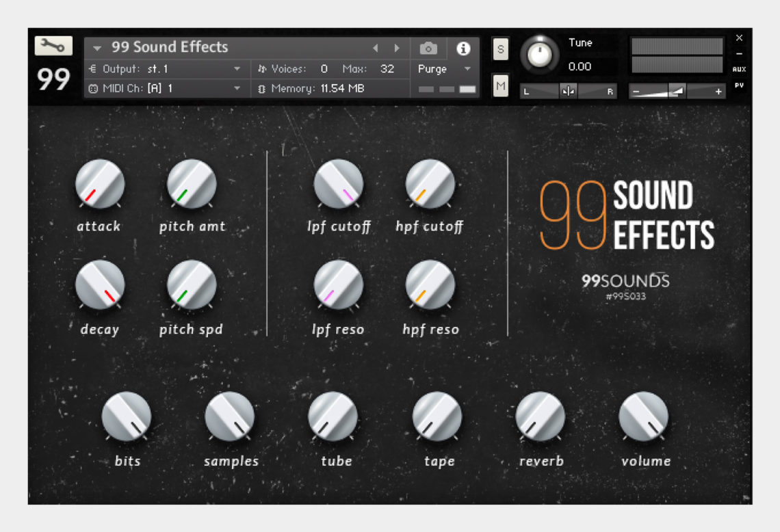Mute the 99 Sound Effects instrument

(500, 85)
